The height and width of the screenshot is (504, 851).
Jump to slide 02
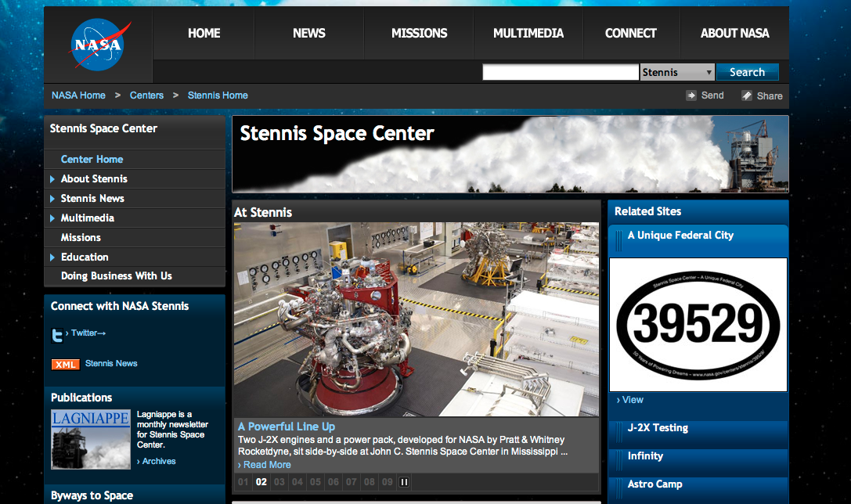(261, 482)
